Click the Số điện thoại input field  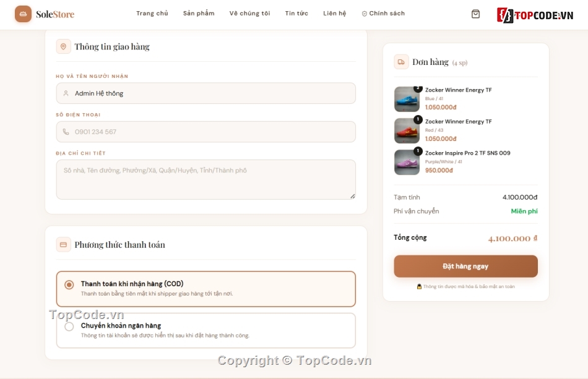[206, 132]
